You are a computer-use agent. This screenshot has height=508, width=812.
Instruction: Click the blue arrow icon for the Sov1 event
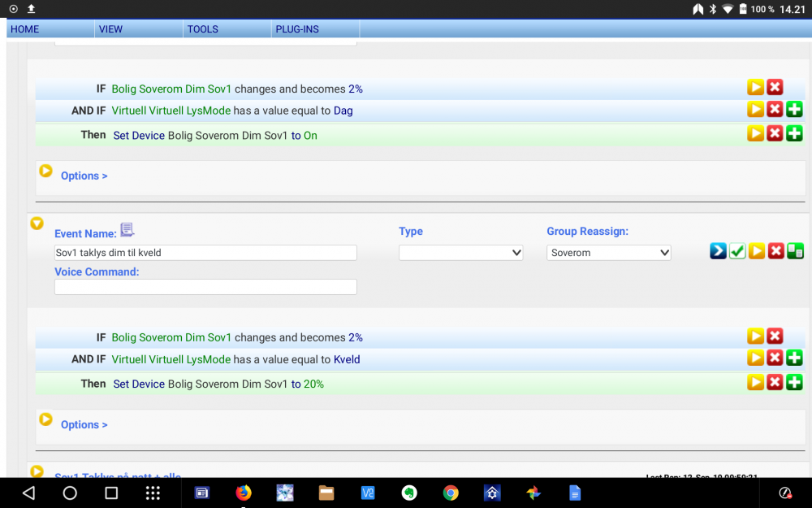(718, 251)
